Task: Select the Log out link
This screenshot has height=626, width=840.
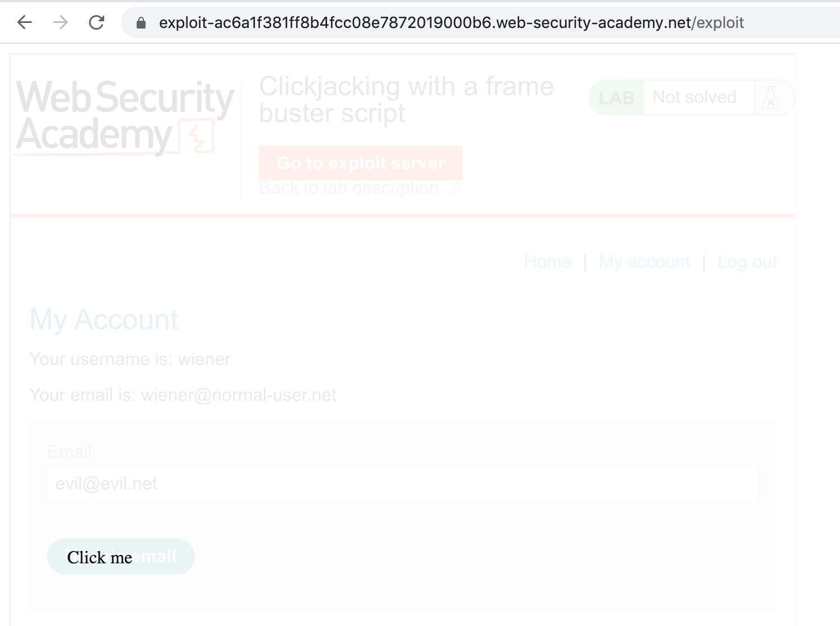Action: coord(747,261)
